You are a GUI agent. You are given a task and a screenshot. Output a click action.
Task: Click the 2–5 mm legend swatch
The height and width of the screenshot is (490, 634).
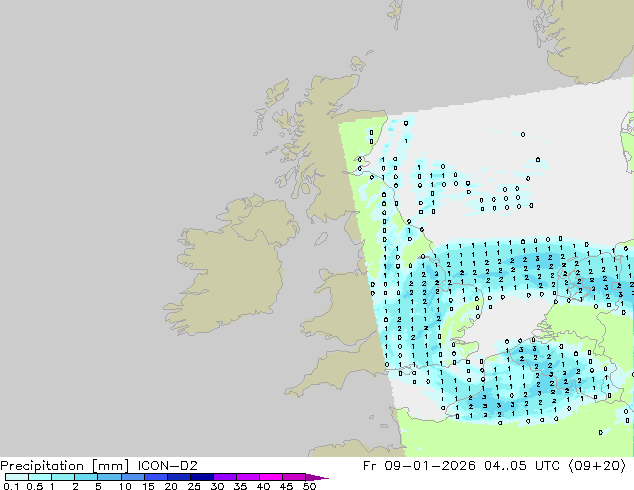click(86, 477)
